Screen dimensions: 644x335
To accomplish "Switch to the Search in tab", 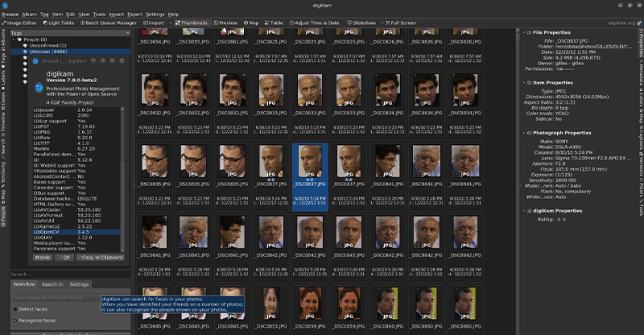I will 52,284.
